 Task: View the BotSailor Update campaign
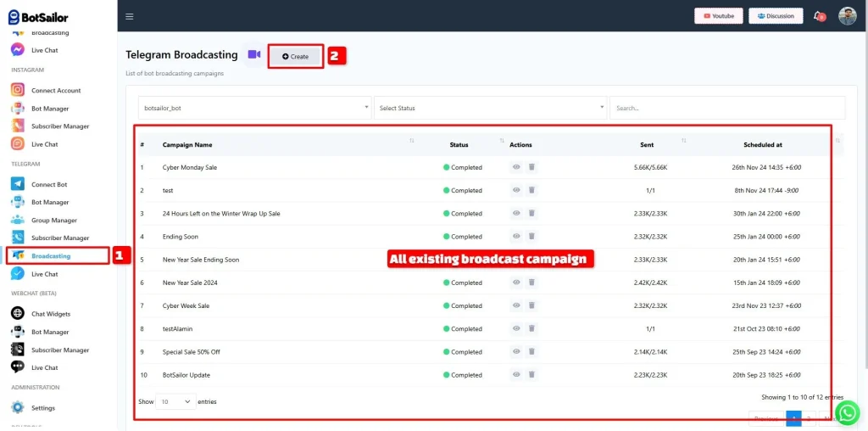tap(516, 375)
